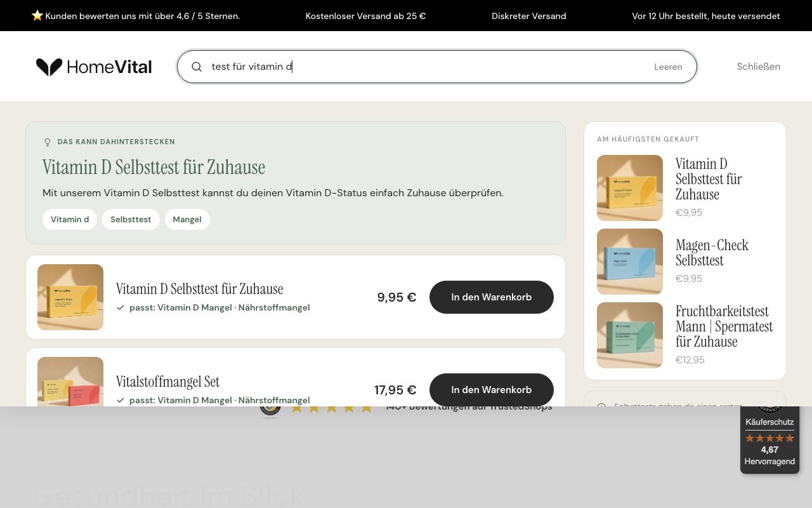Select the 'Vitamin d' suggestion chip
Image resolution: width=812 pixels, height=508 pixels.
tap(70, 219)
